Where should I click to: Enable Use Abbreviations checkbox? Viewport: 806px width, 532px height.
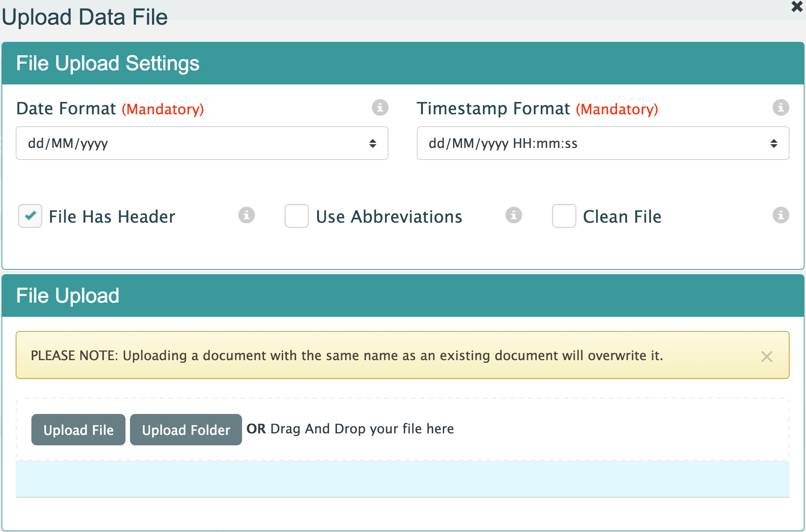[x=297, y=216]
